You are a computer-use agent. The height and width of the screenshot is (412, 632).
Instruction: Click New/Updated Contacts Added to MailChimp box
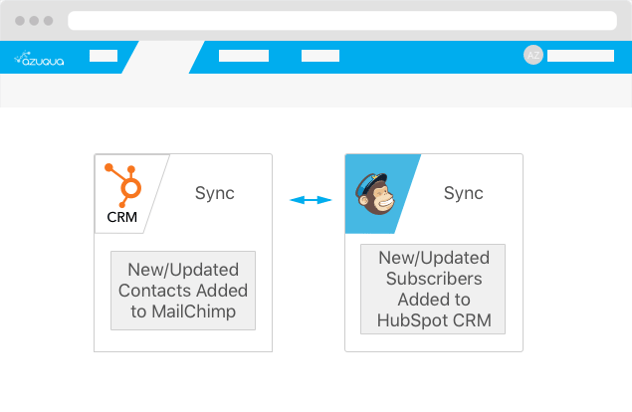pos(183,291)
